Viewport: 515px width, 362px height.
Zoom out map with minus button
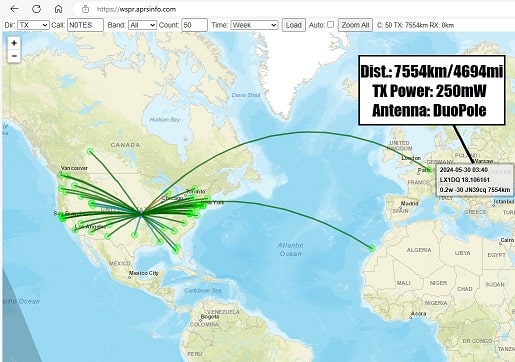[x=14, y=56]
